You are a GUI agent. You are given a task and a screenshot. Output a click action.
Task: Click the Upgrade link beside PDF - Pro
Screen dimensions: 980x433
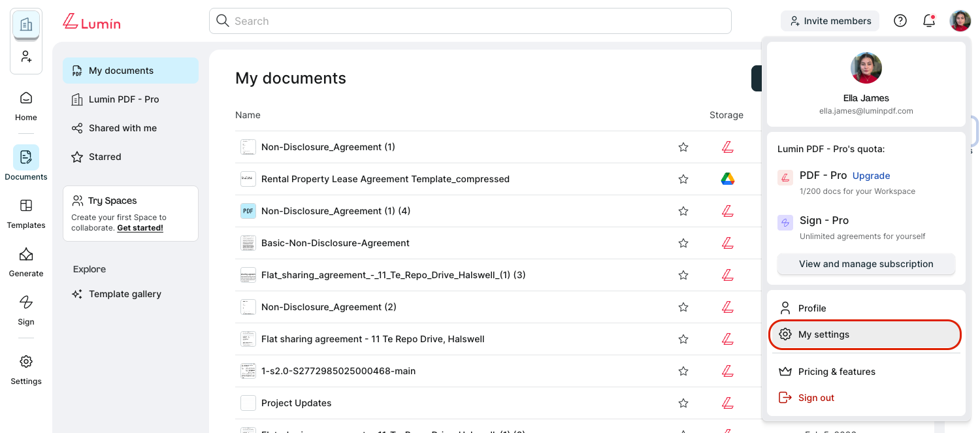[x=871, y=176]
